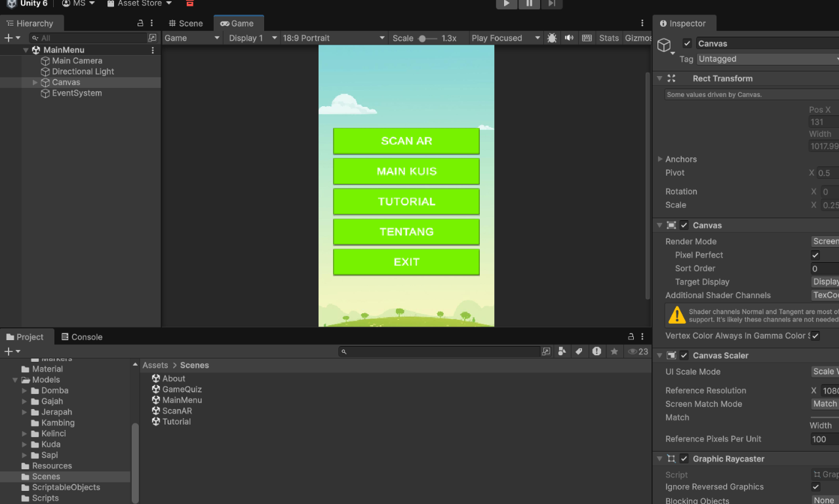Viewport: 839px width, 504px height.
Task: Expand the Canvas object in Hierarchy
Action: coord(35,83)
